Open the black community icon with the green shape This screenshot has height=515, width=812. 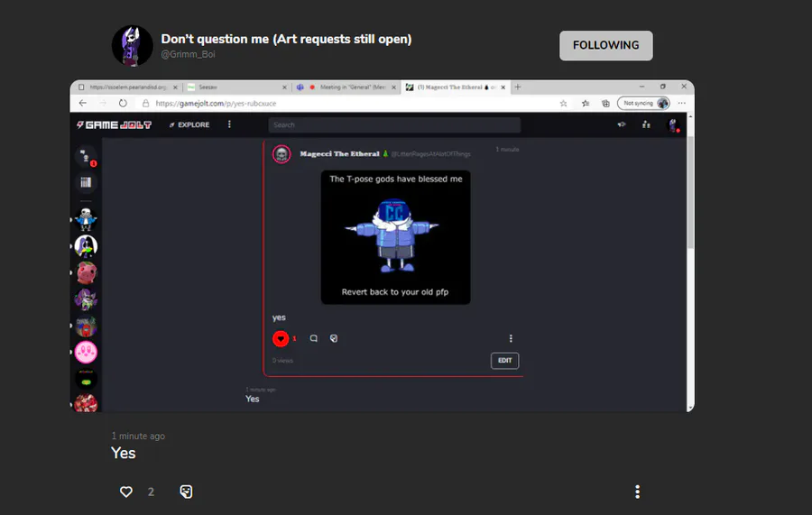point(86,380)
